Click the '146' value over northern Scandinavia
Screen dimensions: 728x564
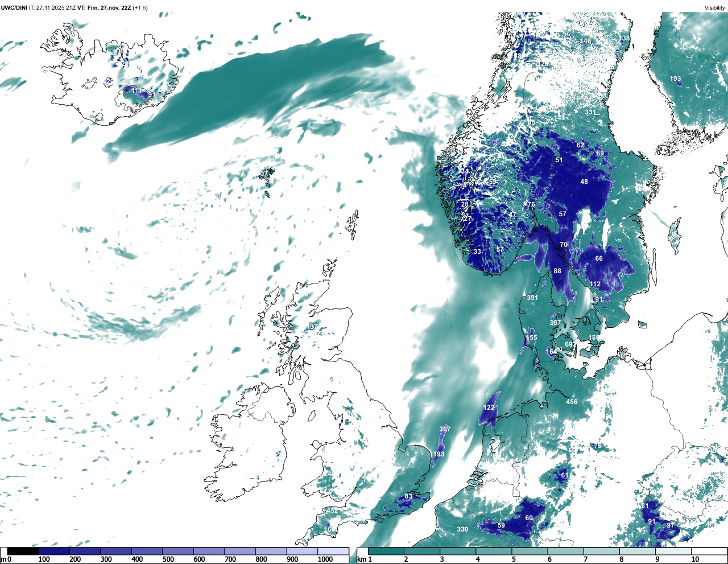585,41
